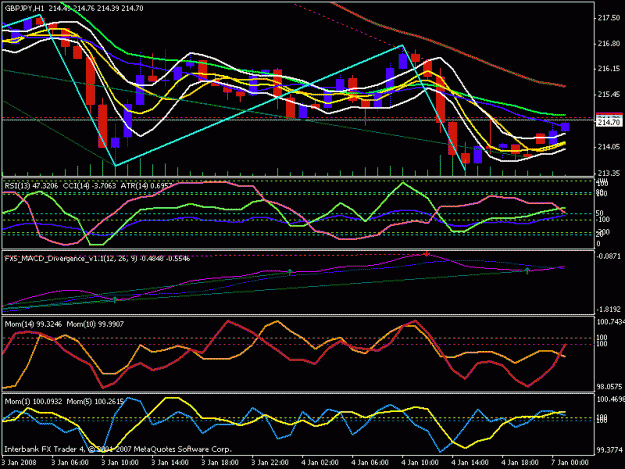The image size is (625, 469).
Task: Select the -1.8192 MACD scale value
Action: (x=609, y=309)
